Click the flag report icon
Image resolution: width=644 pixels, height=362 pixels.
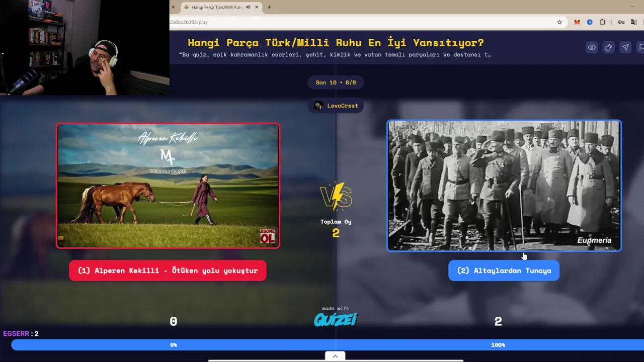pyautogui.click(x=640, y=47)
